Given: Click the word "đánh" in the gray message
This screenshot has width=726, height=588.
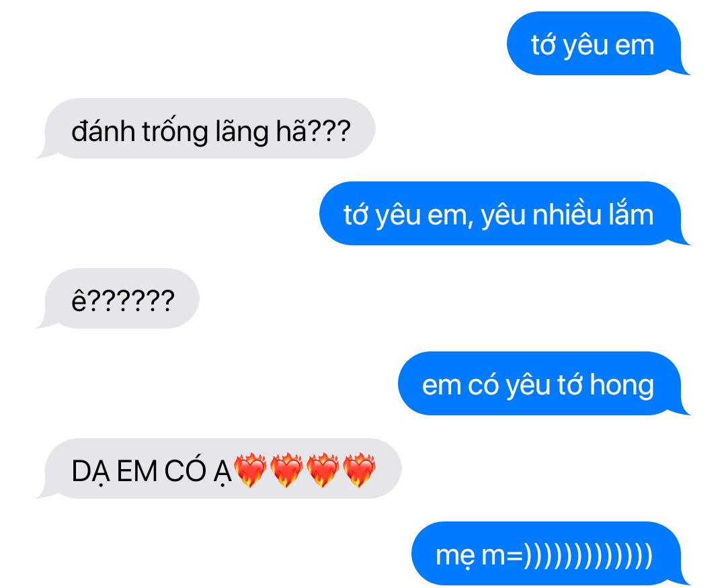Looking at the screenshot, I should click(x=104, y=131).
